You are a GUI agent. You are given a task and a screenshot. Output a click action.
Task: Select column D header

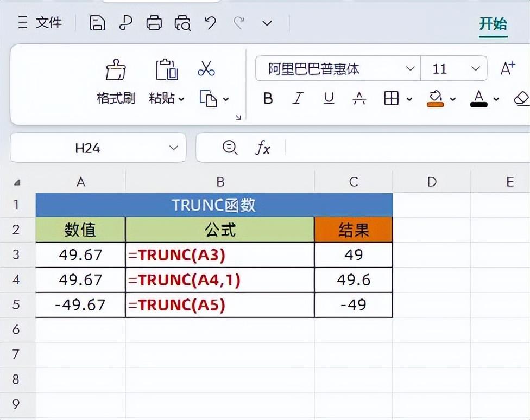coord(432,182)
